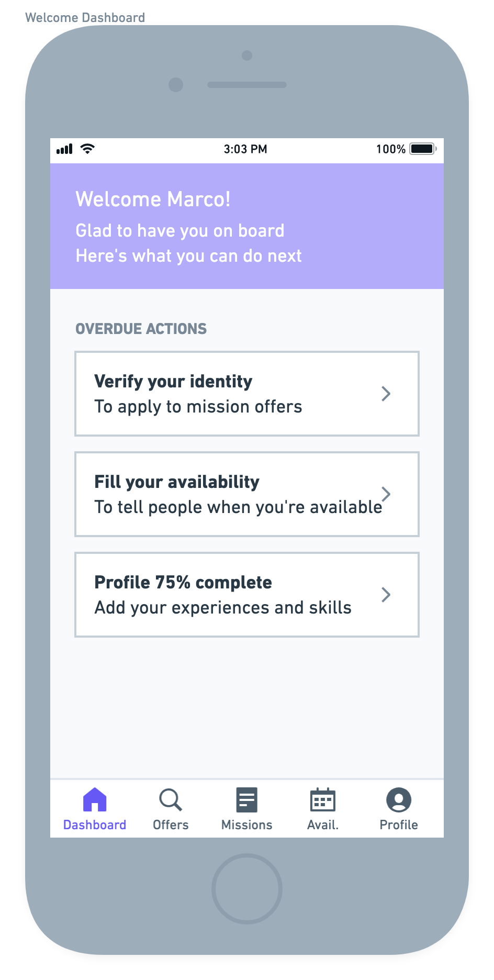Switch to the Missions tab label
494x980 pixels.
[x=247, y=825]
